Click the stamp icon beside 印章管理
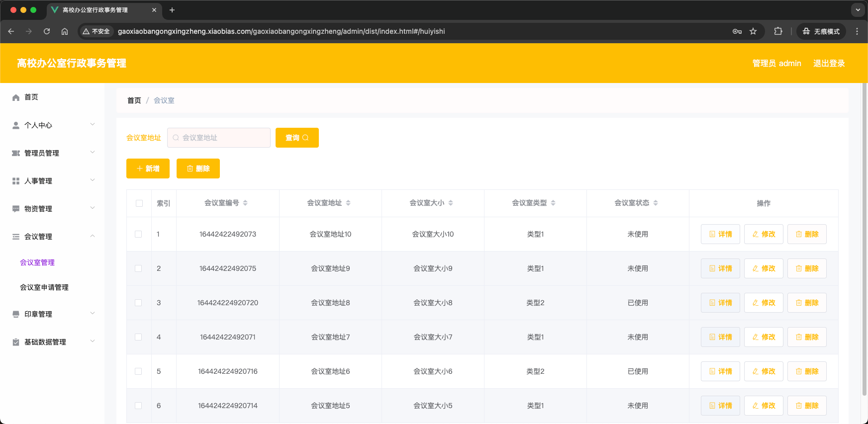Screen dimensions: 868x424 [16, 314]
